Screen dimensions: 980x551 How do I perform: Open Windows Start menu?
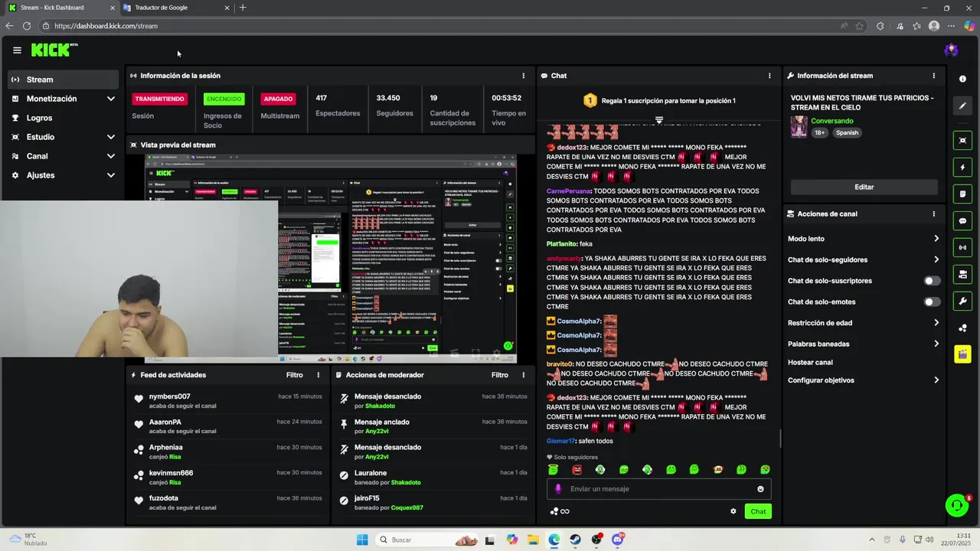(362, 540)
